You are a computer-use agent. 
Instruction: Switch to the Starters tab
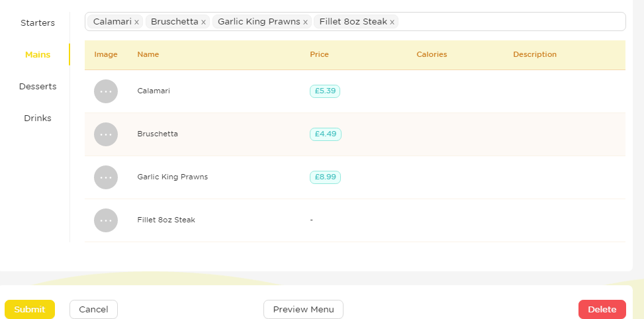[x=38, y=23]
